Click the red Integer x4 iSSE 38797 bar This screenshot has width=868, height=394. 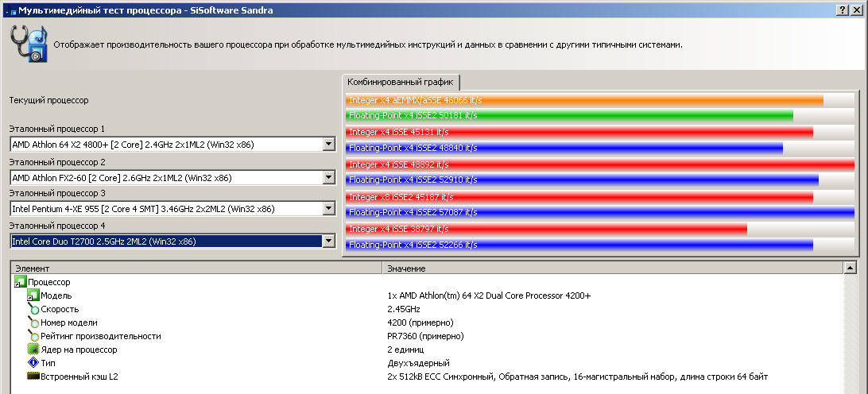546,229
